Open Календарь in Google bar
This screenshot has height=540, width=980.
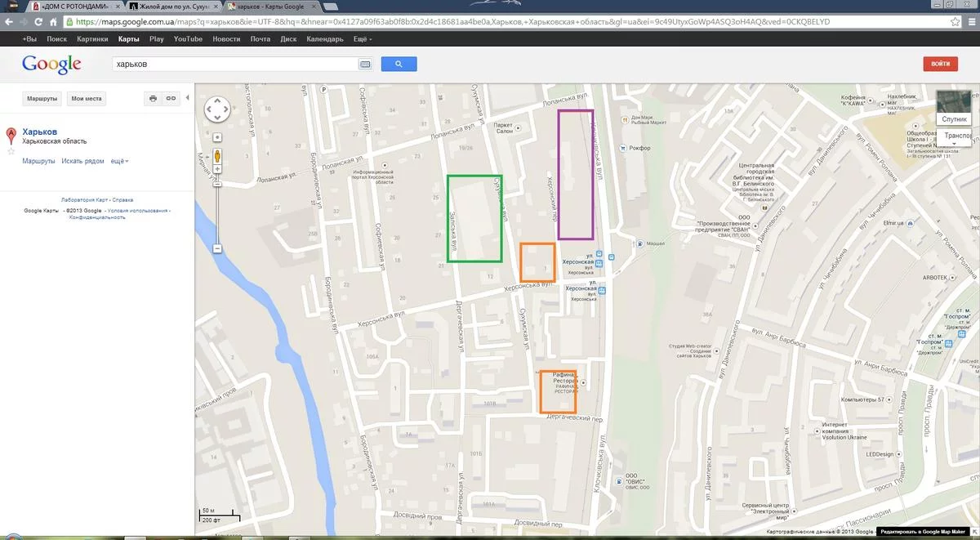tap(325, 39)
